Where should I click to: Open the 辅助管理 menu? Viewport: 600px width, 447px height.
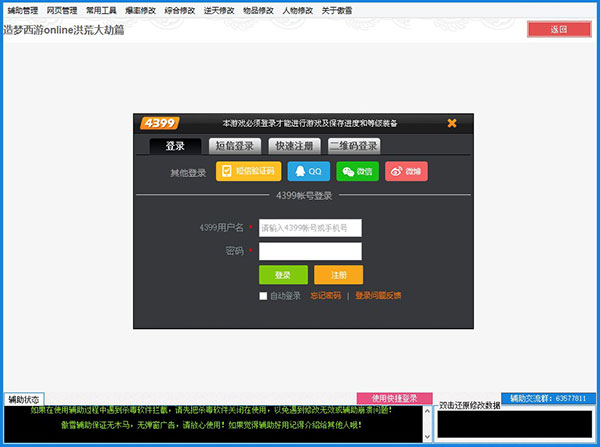(22, 10)
